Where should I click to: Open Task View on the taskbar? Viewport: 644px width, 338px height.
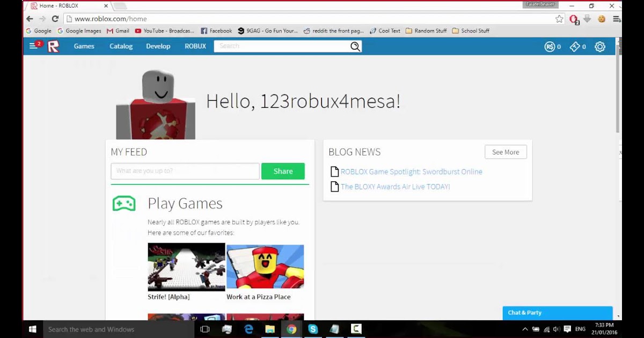204,329
